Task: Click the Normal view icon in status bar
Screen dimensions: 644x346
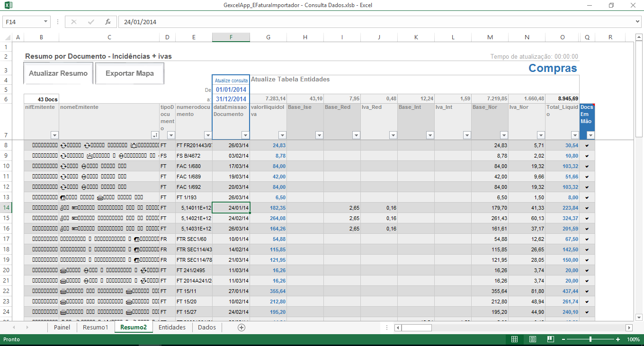Action: (x=514, y=339)
